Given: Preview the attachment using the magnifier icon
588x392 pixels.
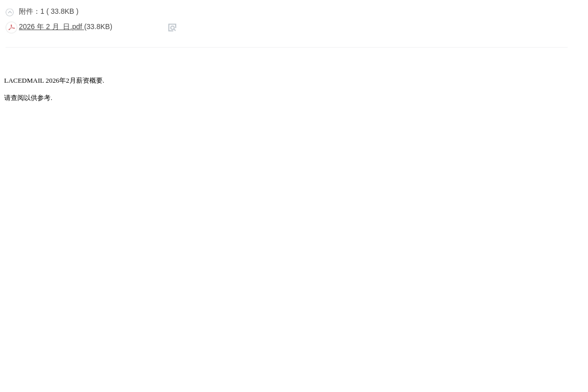Looking at the screenshot, I should pyautogui.click(x=172, y=28).
